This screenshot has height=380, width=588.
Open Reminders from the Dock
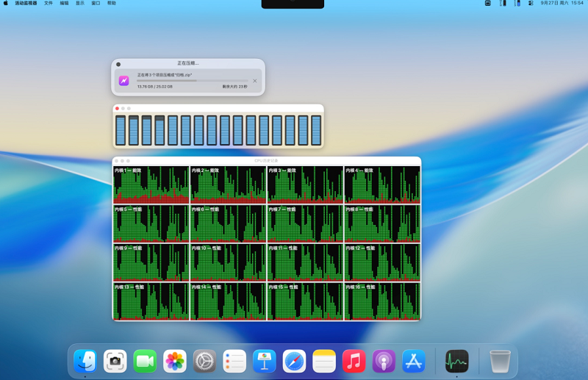[x=234, y=361]
